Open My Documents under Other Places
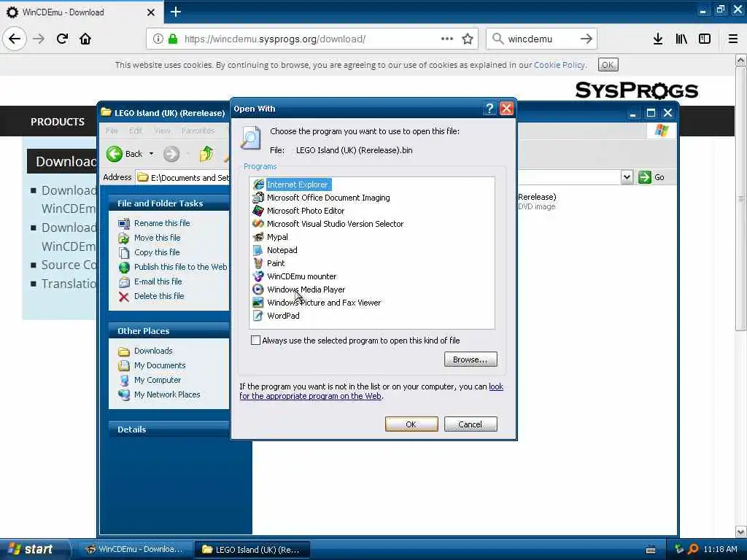The height and width of the screenshot is (560, 747). click(x=160, y=365)
